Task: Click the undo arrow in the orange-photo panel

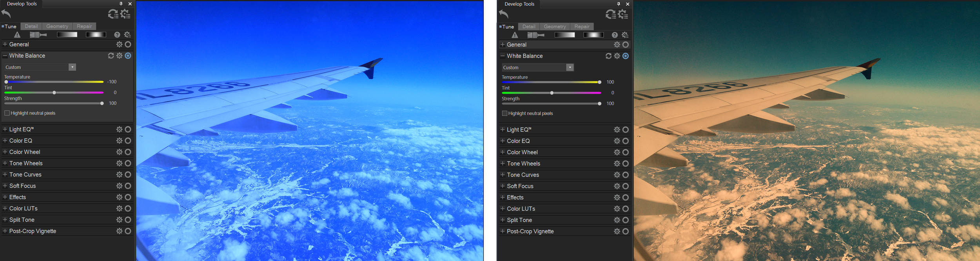Action: [x=504, y=14]
